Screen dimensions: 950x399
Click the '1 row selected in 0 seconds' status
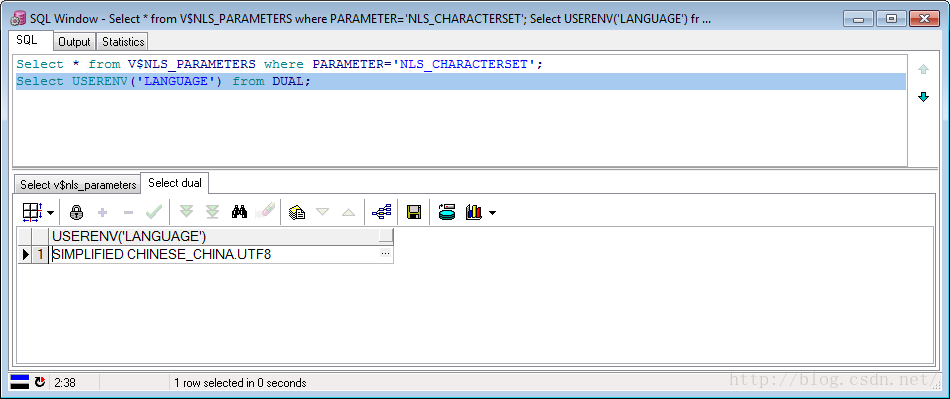pos(240,383)
